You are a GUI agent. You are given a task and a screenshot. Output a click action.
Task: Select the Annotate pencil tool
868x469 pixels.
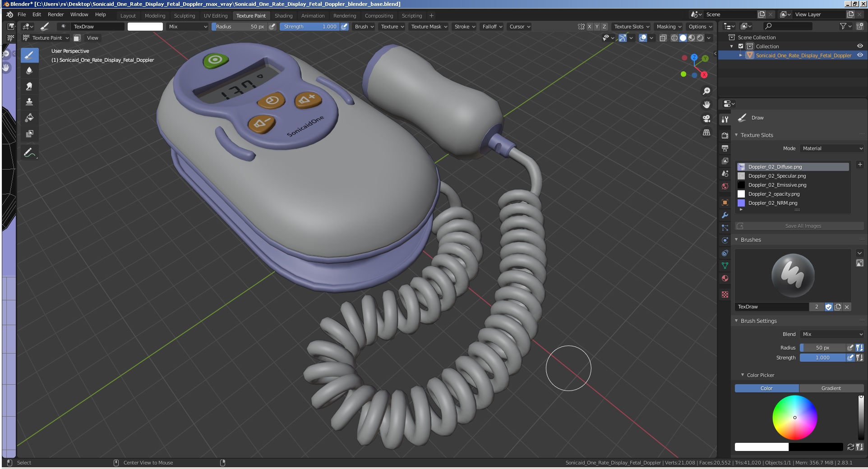pyautogui.click(x=29, y=152)
